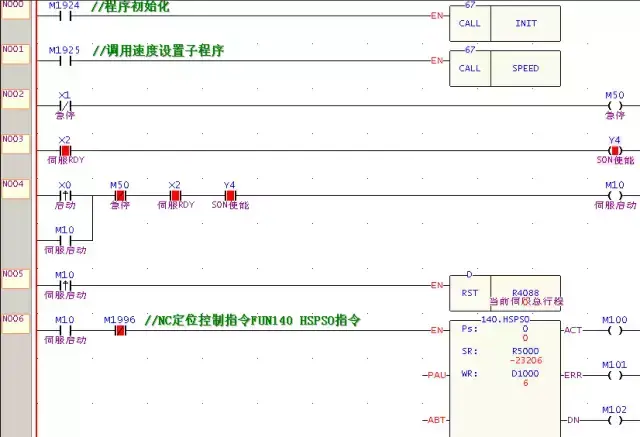Screen dimensions: 640x437
Task: Select the M1924 contact in rung N000
Action: click(x=65, y=16)
